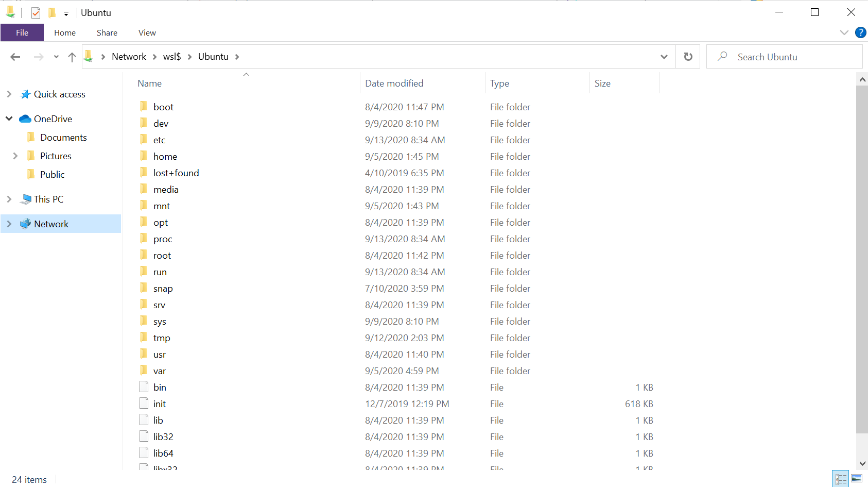Select the This PC computer icon

coord(26,199)
